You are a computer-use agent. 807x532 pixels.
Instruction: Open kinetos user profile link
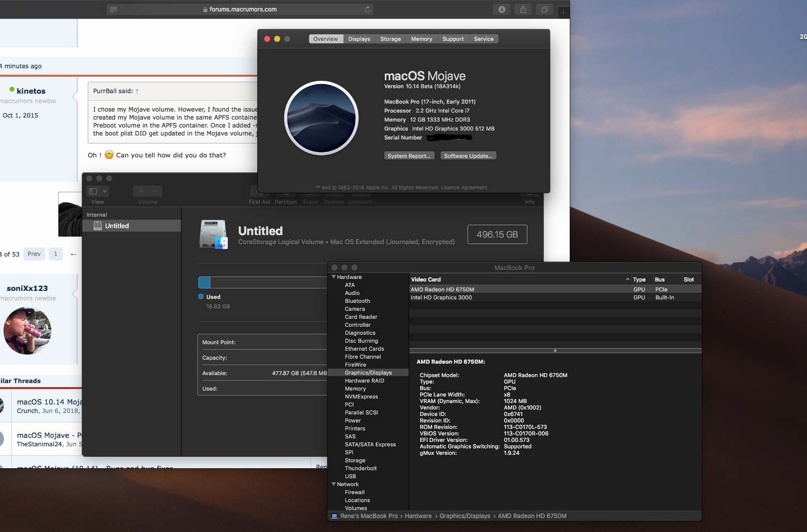click(31, 91)
